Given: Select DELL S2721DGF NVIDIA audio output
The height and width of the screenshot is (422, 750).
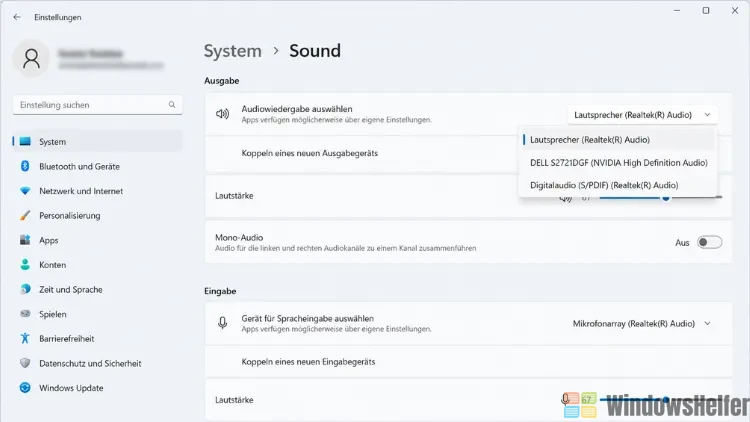Looking at the screenshot, I should pos(617,163).
